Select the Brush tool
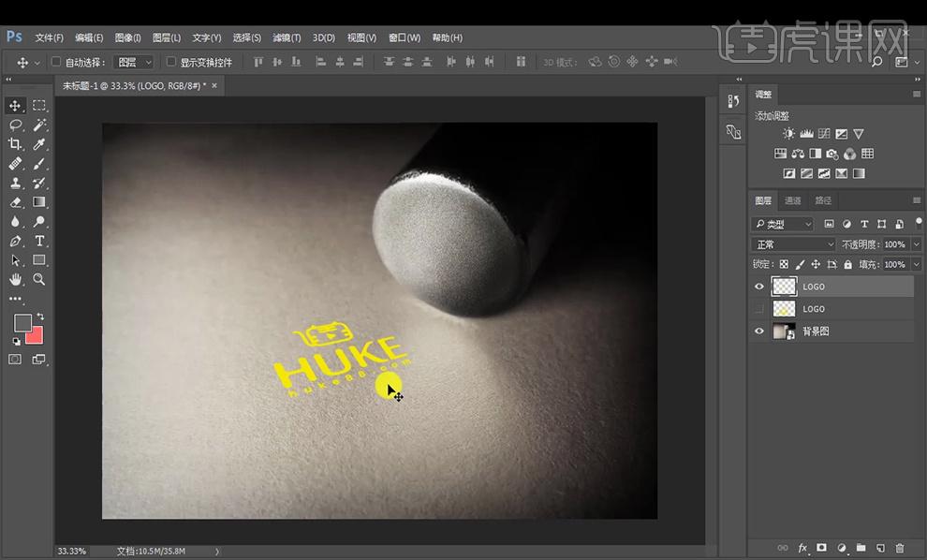 point(39,164)
